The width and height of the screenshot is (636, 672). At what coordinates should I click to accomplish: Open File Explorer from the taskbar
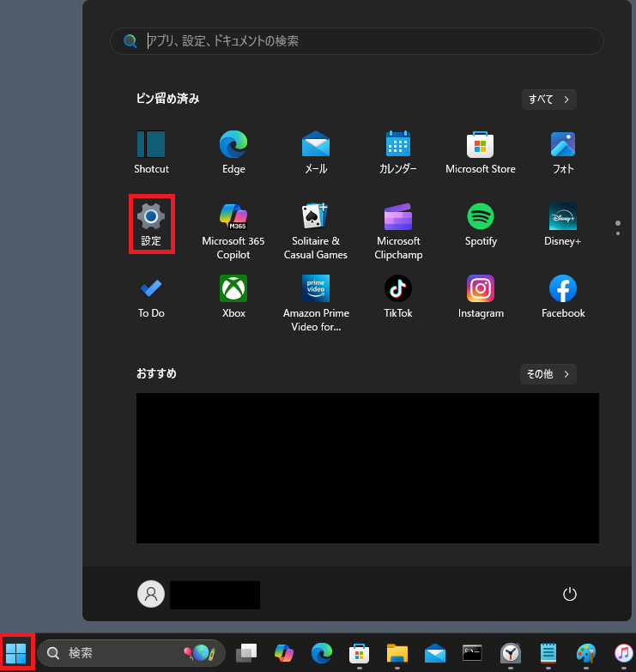(x=397, y=653)
